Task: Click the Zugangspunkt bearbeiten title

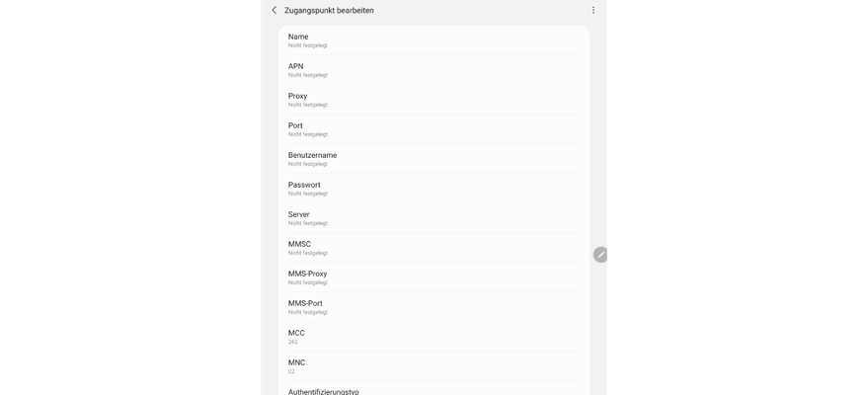Action: [x=329, y=11]
